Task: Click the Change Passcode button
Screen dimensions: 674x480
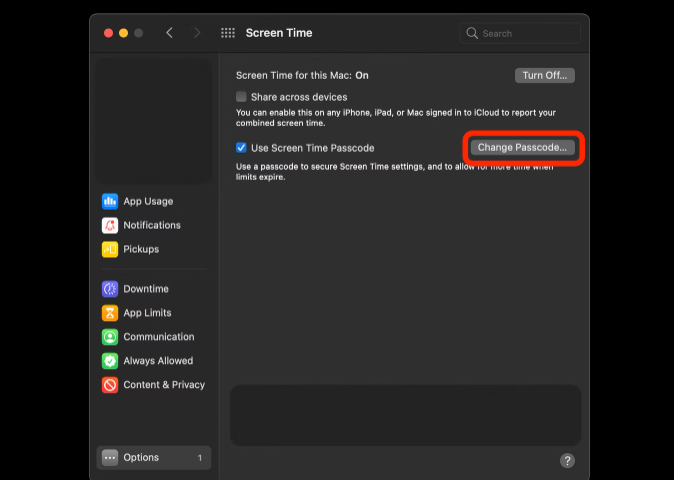Action: coord(523,147)
